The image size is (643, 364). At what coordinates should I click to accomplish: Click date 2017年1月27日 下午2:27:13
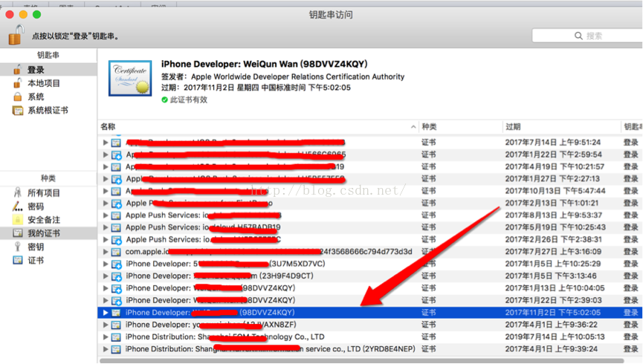click(552, 179)
